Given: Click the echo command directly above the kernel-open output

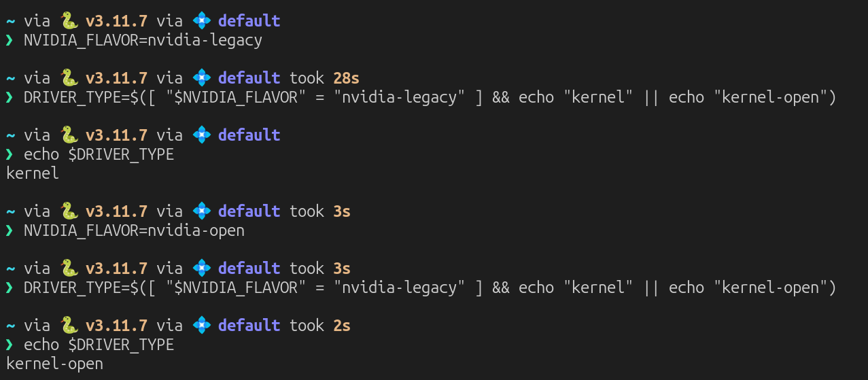Looking at the screenshot, I should (99, 345).
